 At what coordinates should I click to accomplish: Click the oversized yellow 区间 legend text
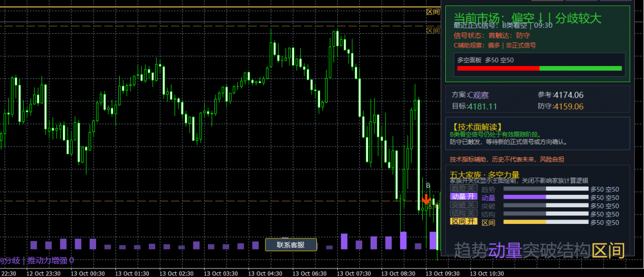click(x=608, y=250)
